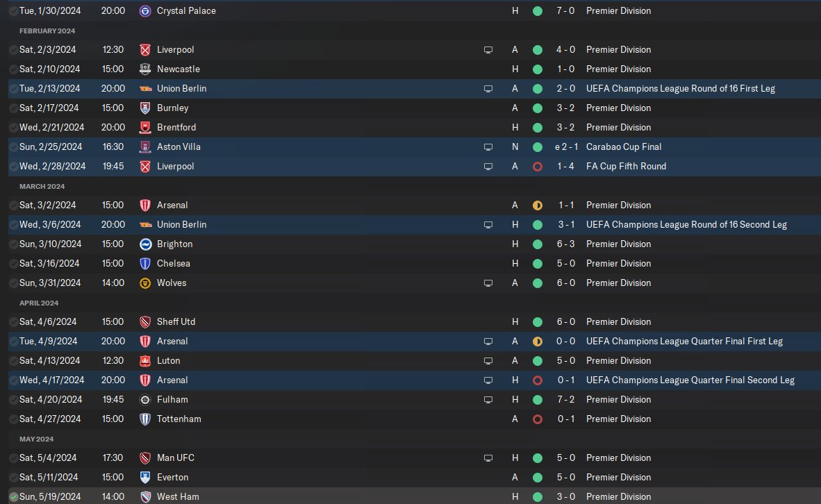This screenshot has width=821, height=504.
Task: Toggle the check circle beside Sat, 5/4/2024
Action: click(14, 458)
